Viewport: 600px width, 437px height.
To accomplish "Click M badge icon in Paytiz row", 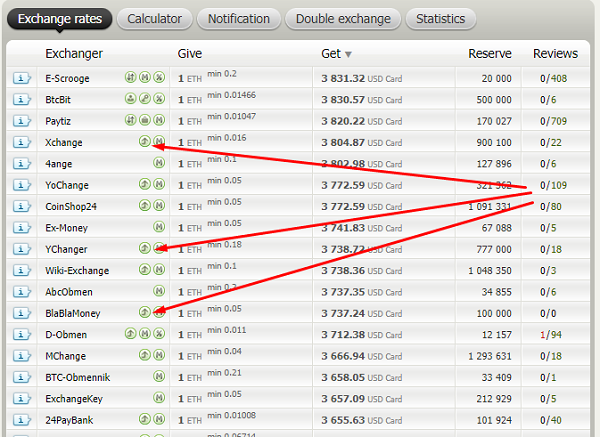I will click(x=159, y=120).
